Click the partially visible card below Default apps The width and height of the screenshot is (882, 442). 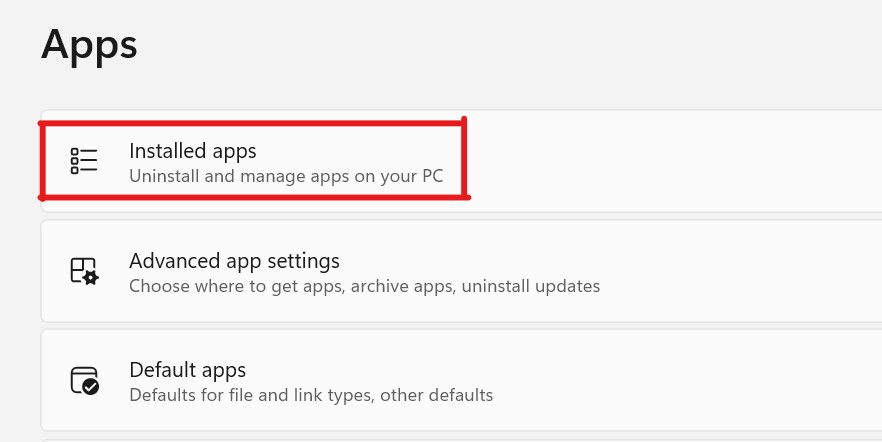460,438
